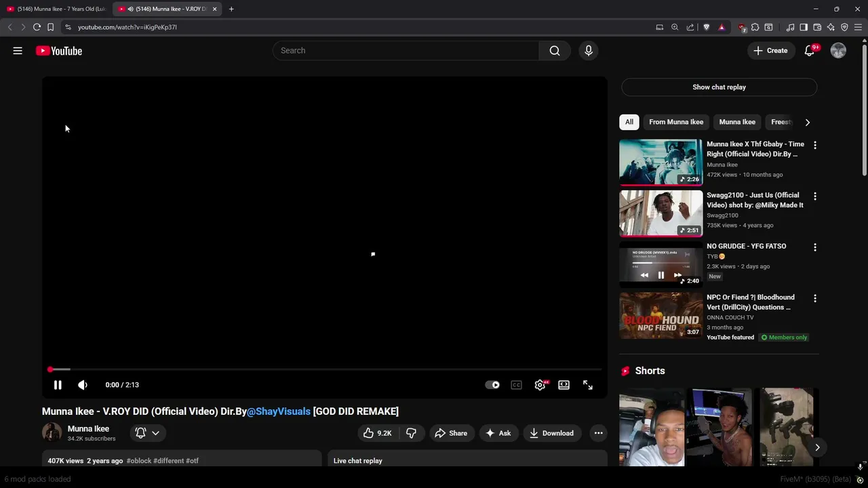Download the video
Screen dimensions: 868x488
click(x=551, y=433)
